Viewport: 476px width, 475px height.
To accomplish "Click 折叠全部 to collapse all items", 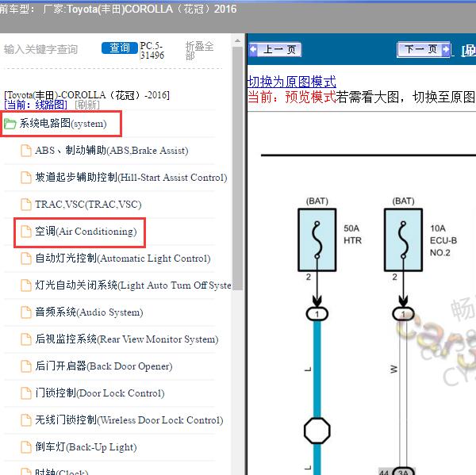I will pos(199,51).
